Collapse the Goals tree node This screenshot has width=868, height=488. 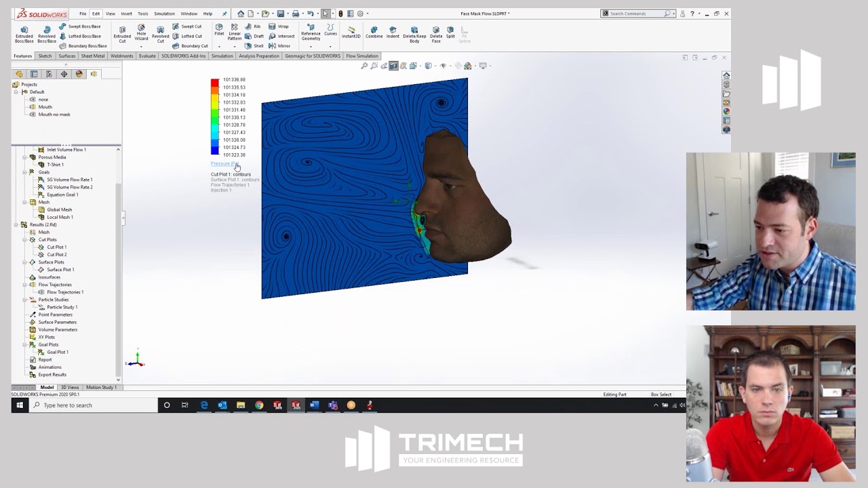tap(25, 172)
